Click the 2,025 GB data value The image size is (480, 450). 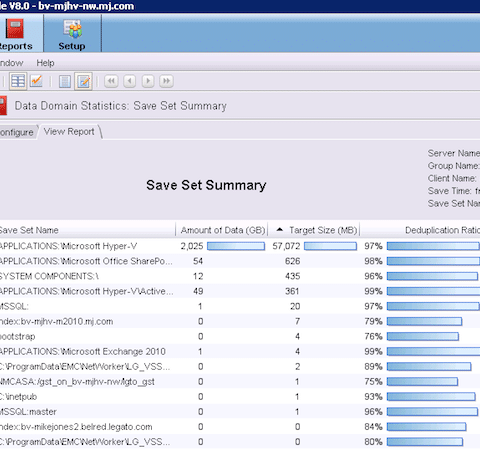coord(192,246)
